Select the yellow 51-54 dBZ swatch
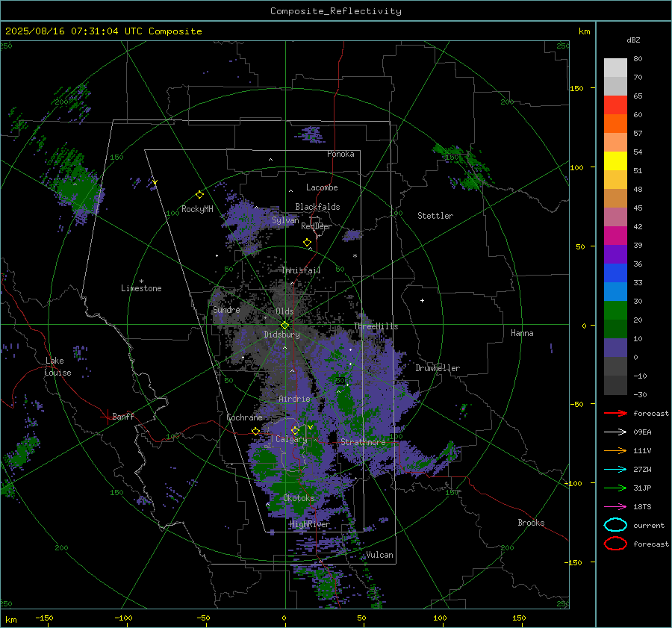Viewport: 672px width, 628px height. point(615,161)
